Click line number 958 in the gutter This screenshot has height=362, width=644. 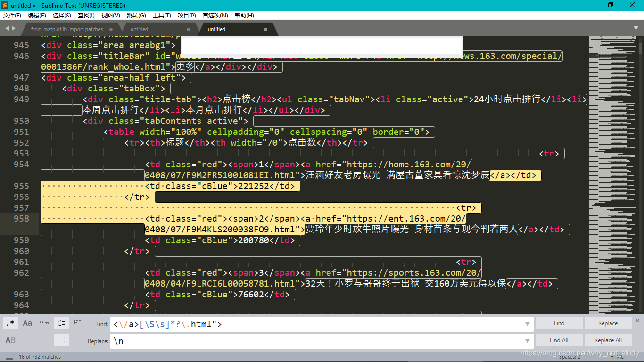[x=21, y=219]
